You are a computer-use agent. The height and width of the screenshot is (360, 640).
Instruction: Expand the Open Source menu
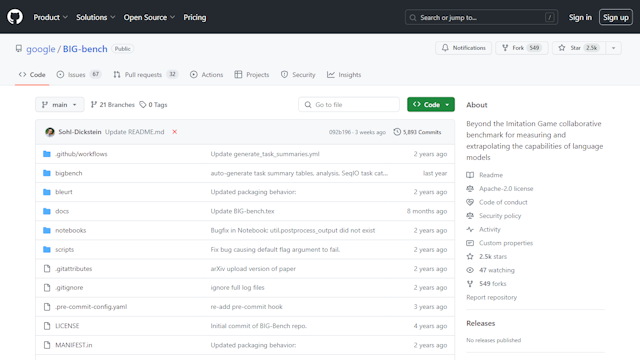[x=149, y=17]
